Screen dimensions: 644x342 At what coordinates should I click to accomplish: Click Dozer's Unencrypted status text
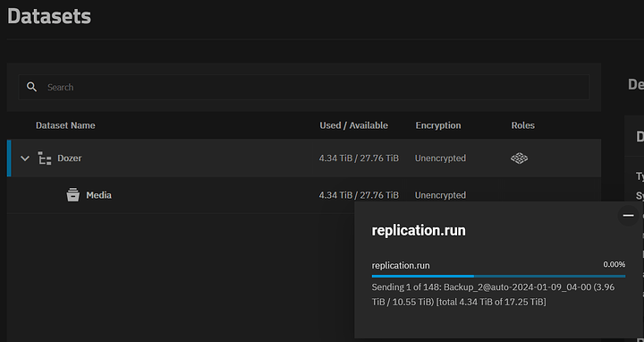point(440,158)
